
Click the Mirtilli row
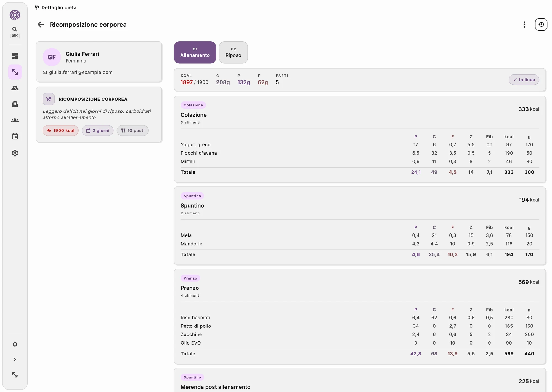(x=360, y=162)
